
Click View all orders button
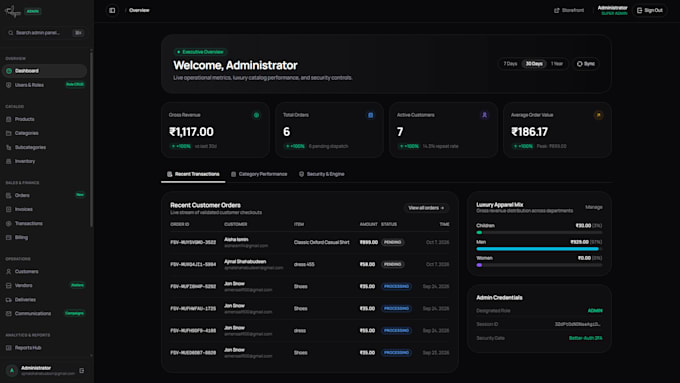(426, 208)
